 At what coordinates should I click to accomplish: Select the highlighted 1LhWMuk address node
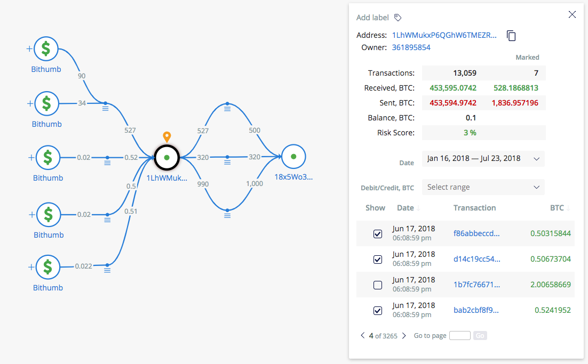point(166,158)
